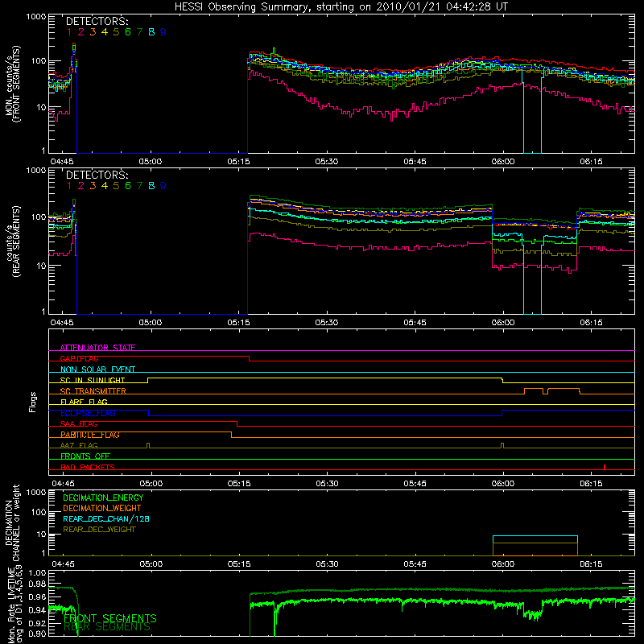Click the 'FRONT SEGMENTS' livetime legend label
Screen dimensions: 644x644
tap(110, 618)
